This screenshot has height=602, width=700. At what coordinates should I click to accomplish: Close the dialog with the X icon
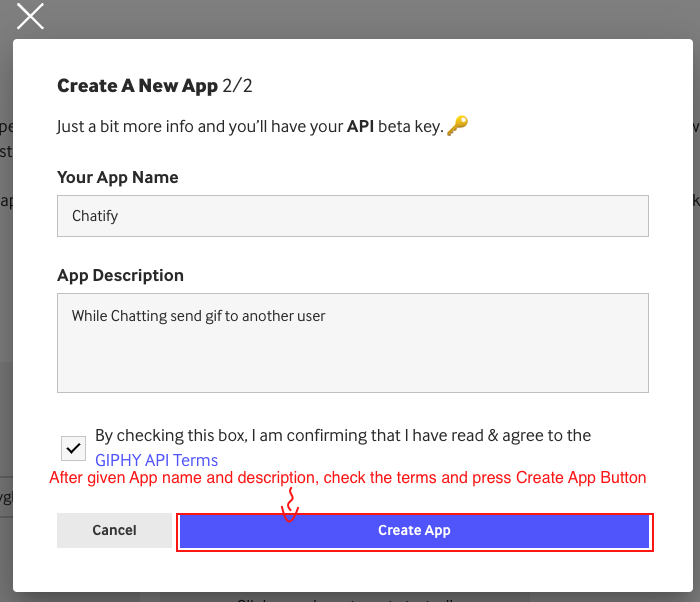(31, 16)
